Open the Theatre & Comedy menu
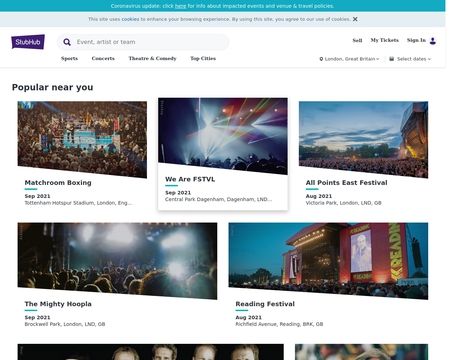This screenshot has height=360, width=450. click(152, 58)
